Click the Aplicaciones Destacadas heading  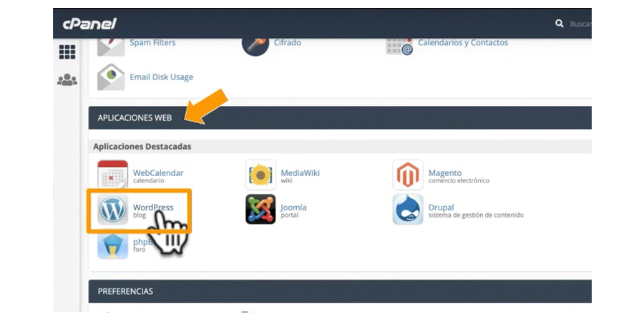[x=142, y=147]
